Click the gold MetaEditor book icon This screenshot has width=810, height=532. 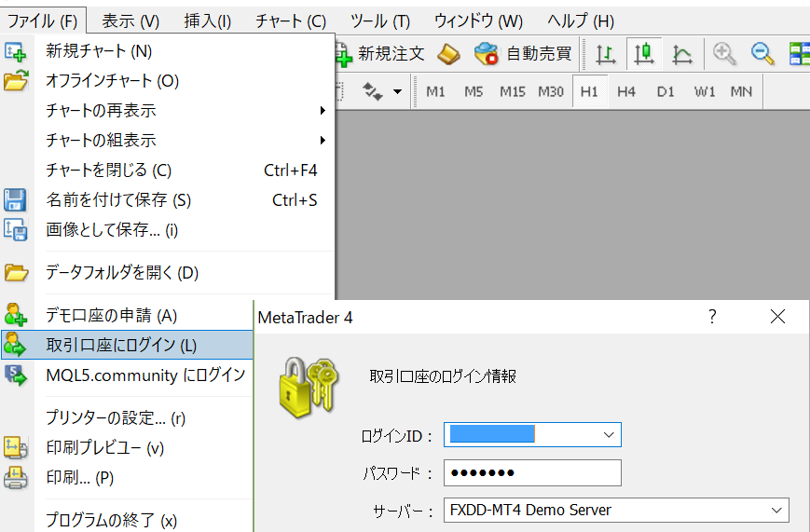(x=448, y=54)
